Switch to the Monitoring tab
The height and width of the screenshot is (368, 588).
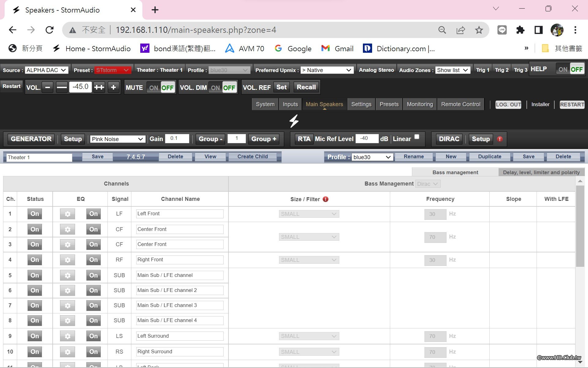420,104
